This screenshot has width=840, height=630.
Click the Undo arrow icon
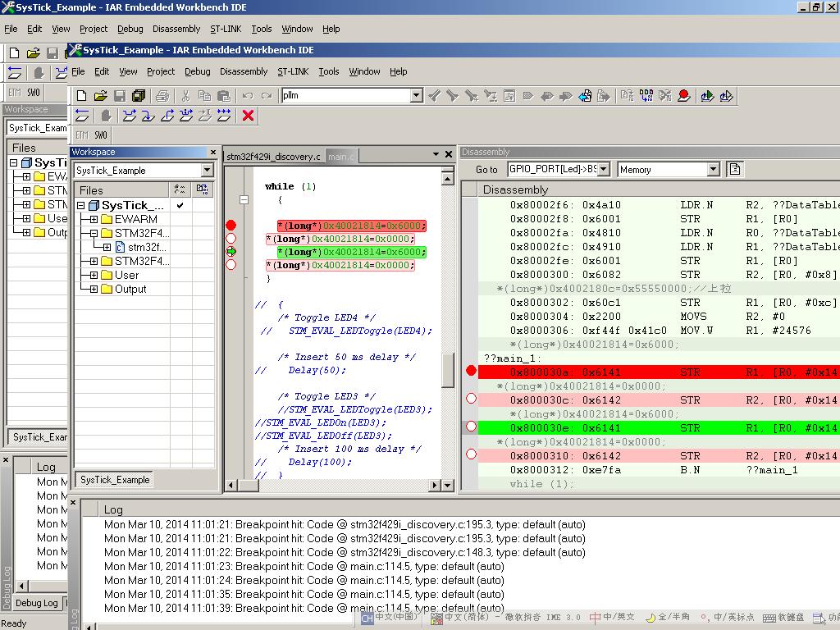coord(248,96)
